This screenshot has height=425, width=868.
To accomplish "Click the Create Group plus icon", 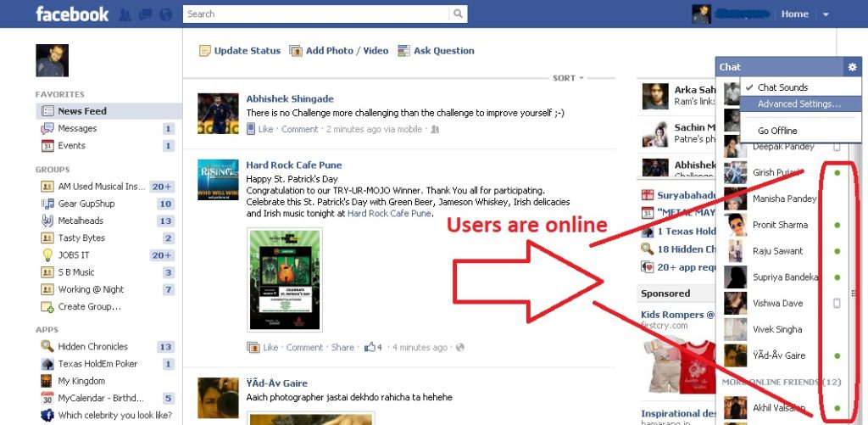I will (x=47, y=306).
